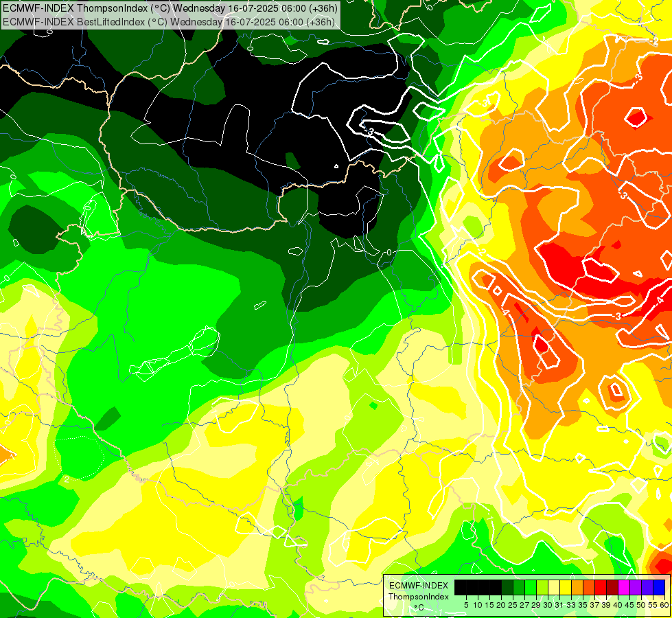Click the medium green 25–27 legend swatch
The image size is (672, 618).
pyautogui.click(x=519, y=588)
